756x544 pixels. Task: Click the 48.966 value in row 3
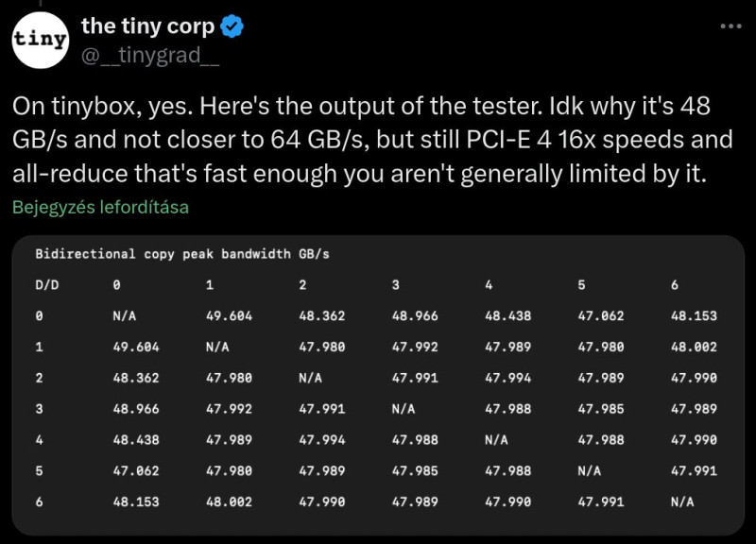[x=136, y=409]
